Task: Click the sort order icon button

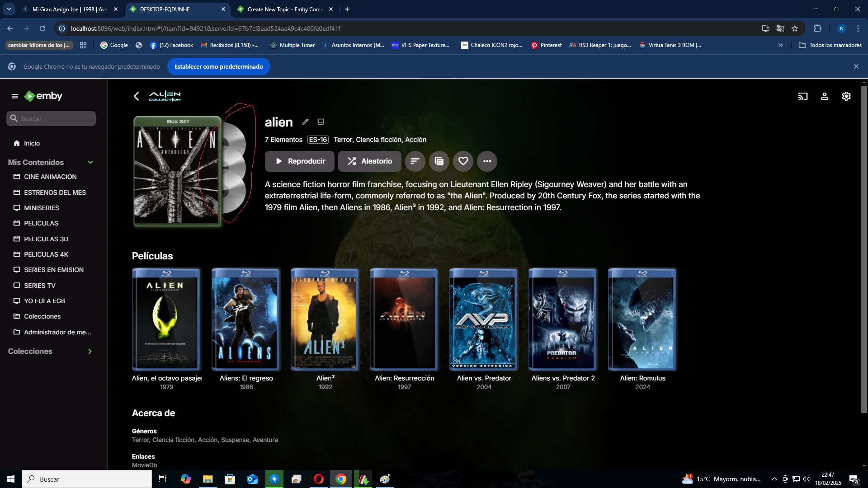Action: point(415,161)
